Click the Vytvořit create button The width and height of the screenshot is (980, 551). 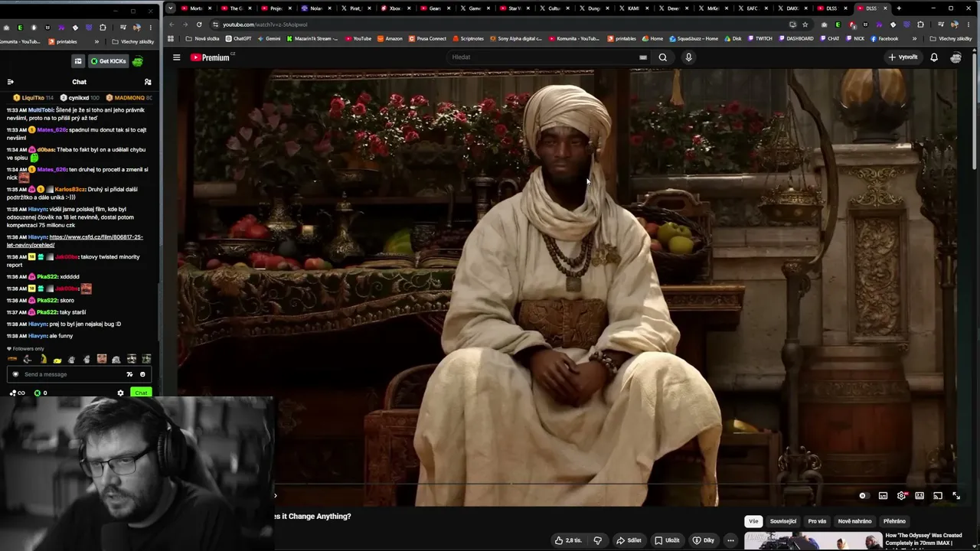(x=903, y=57)
